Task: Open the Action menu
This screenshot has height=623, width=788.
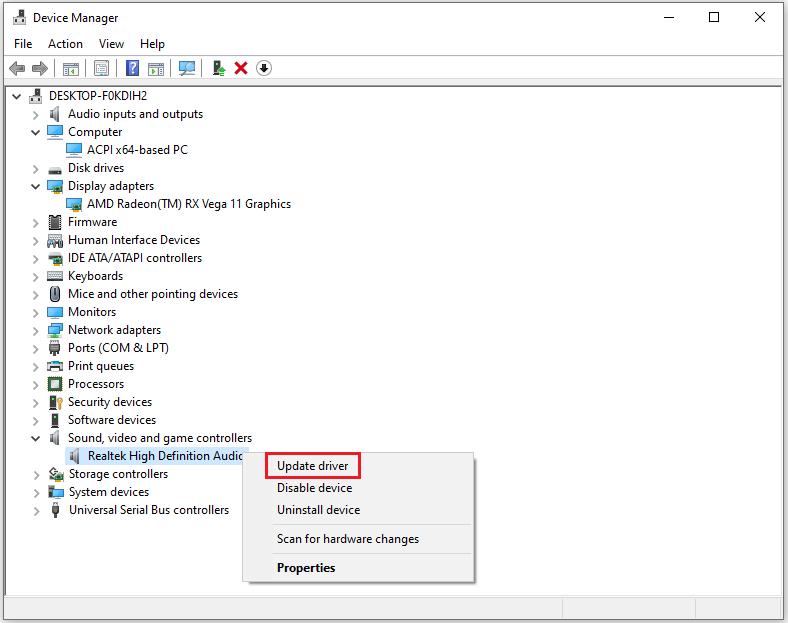Action: pyautogui.click(x=65, y=44)
